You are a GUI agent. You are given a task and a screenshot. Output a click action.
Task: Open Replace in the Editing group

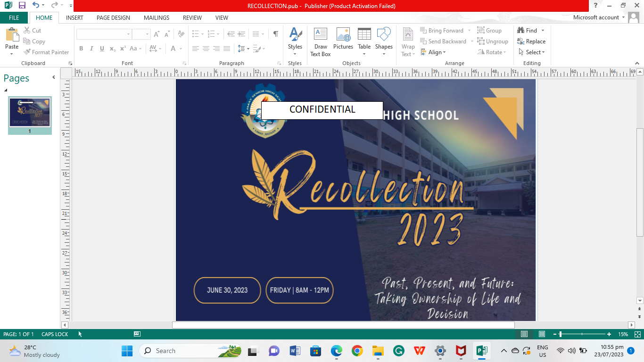point(531,41)
